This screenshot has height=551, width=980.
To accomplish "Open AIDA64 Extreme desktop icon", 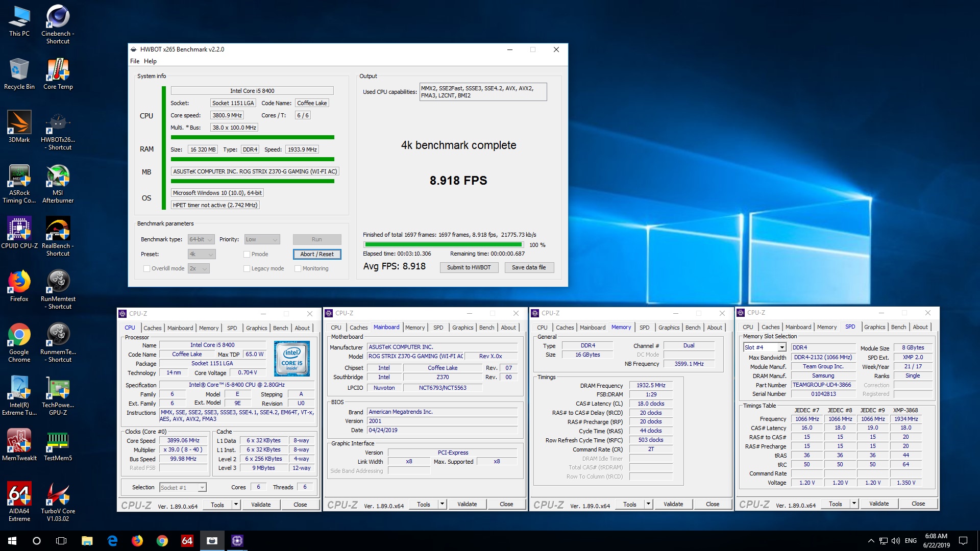I will pyautogui.click(x=19, y=502).
